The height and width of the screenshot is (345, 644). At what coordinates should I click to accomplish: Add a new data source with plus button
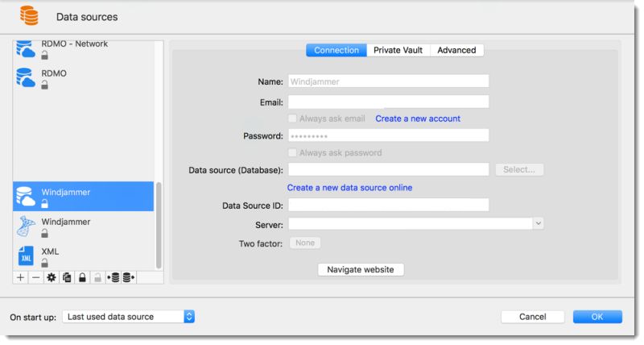(21, 277)
